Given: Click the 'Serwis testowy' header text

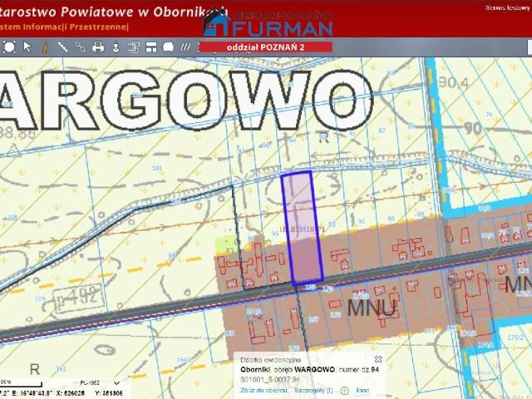Looking at the screenshot, I should coord(508,7).
